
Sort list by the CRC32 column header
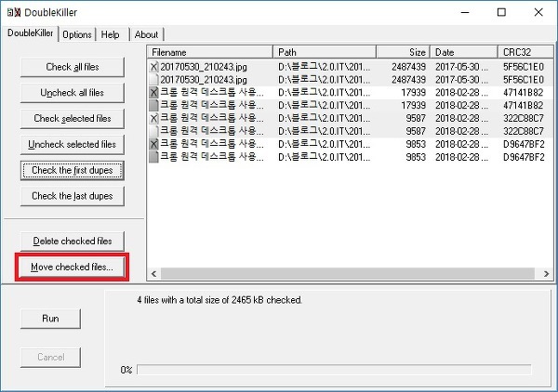(x=525, y=52)
